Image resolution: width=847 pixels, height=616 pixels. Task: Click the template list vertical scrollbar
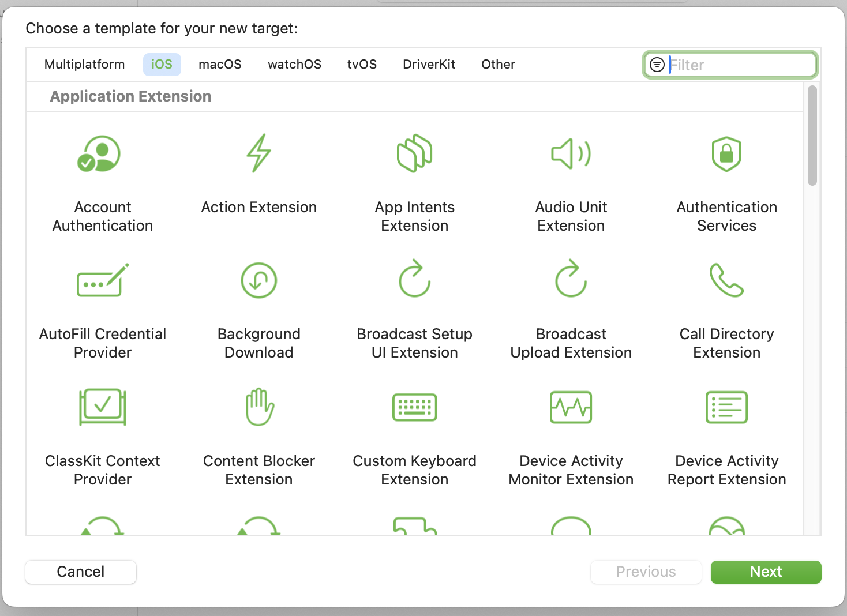(812, 136)
